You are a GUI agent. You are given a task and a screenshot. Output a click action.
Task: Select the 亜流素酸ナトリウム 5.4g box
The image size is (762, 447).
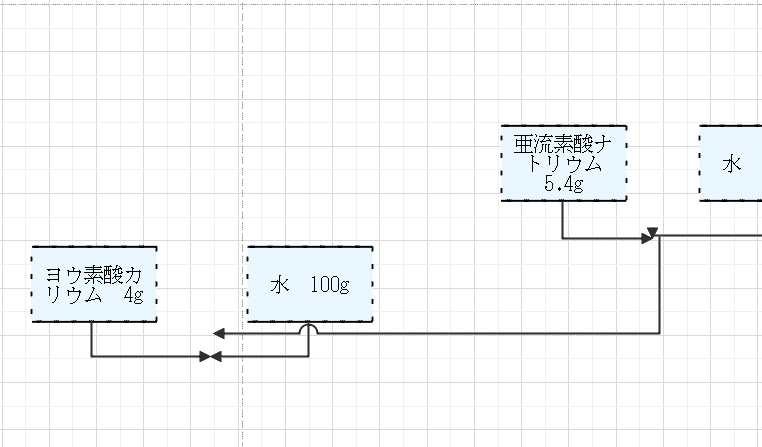[x=564, y=163]
